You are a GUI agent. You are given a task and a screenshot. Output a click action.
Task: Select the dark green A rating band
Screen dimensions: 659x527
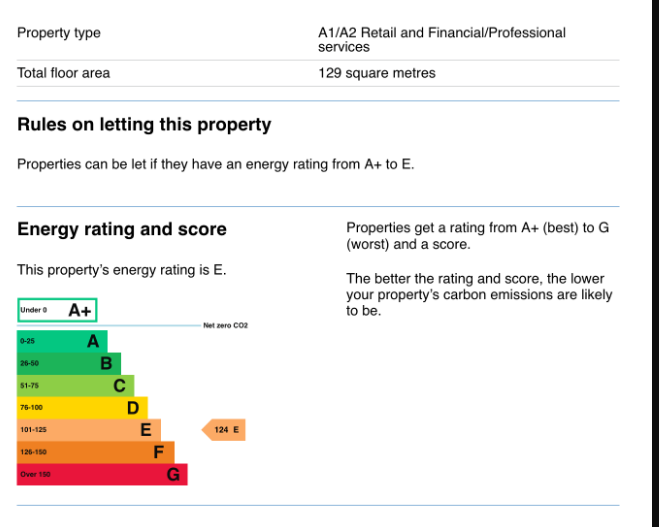[62, 341]
